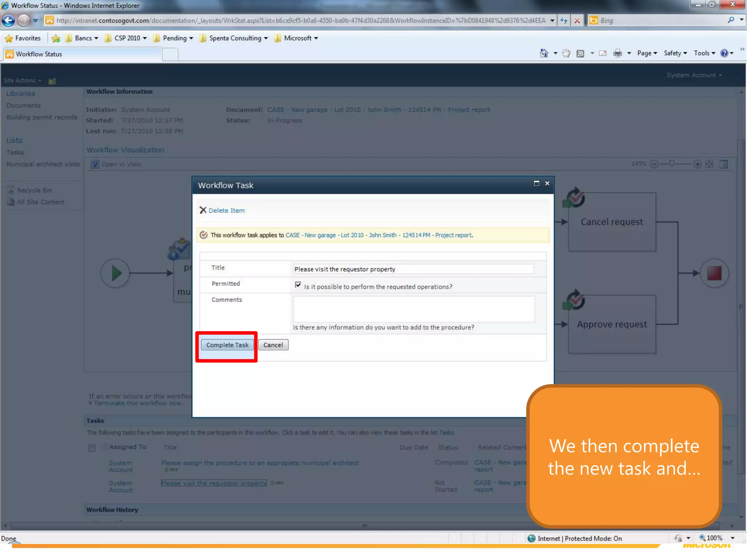The width and height of the screenshot is (747, 560).
Task: Expand the Tools dropdown menu
Action: tap(704, 53)
